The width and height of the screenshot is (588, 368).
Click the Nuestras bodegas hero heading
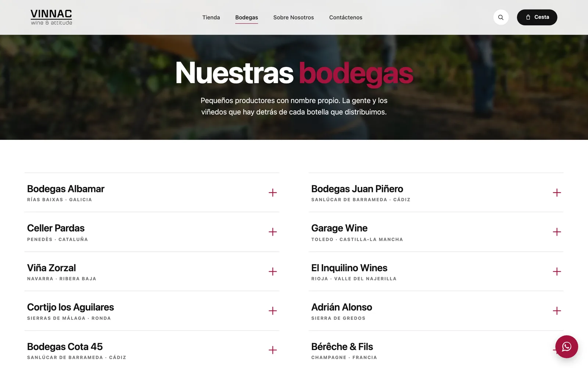[x=294, y=73]
